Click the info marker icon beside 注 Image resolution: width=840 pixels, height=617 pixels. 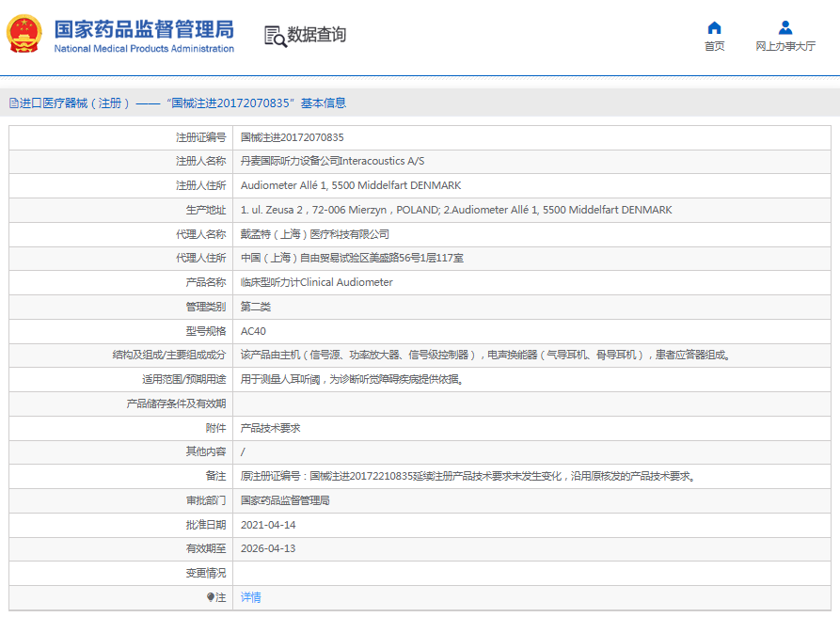pyautogui.click(x=211, y=597)
